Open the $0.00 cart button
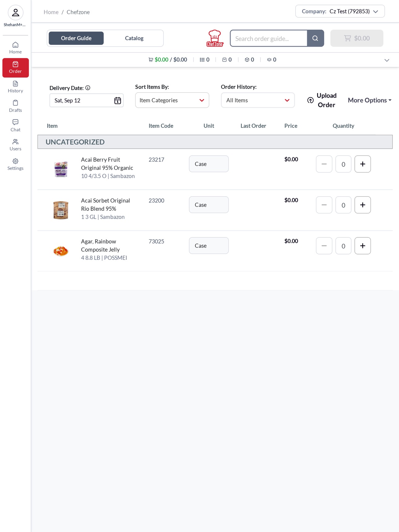This screenshot has height=532, width=399. [357, 38]
